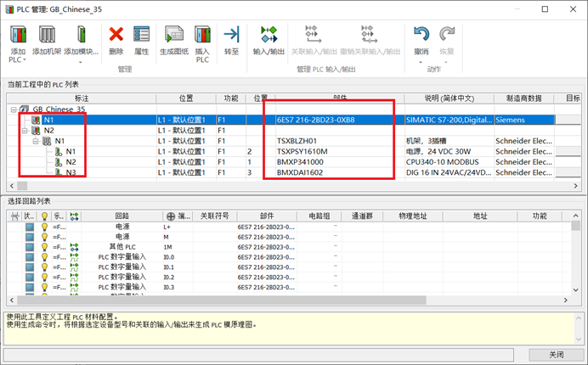Collapse the GB_Chinese_35 project tree node
Screen dimensions: 588x365
point(14,109)
